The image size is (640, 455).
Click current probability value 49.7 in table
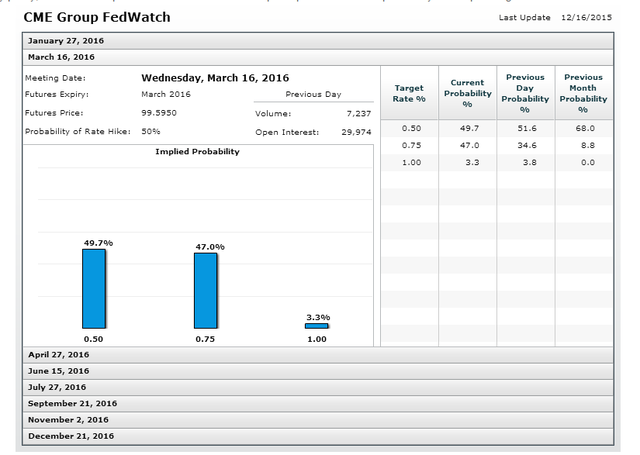469,128
